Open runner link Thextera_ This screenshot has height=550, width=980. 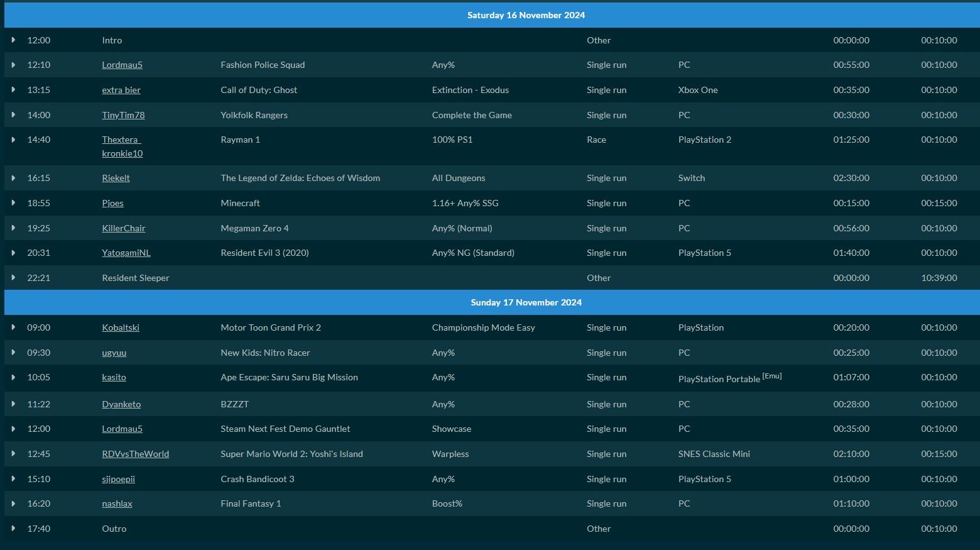tap(121, 140)
